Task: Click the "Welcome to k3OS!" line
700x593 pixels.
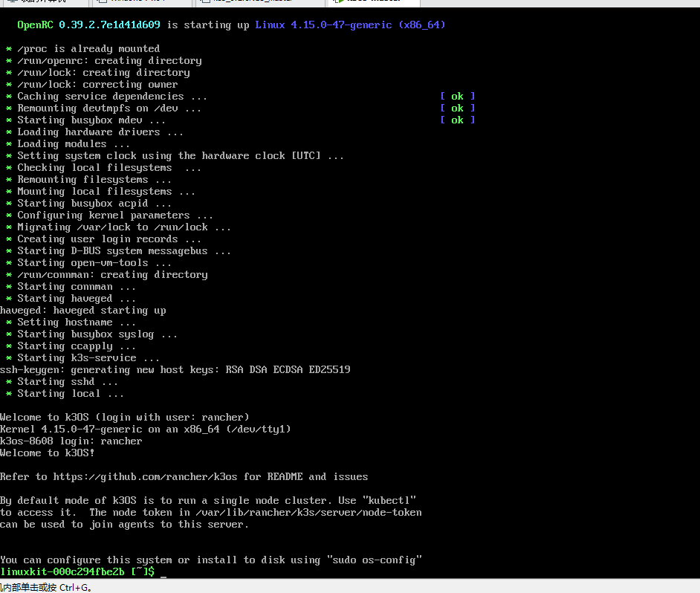Action: click(48, 453)
